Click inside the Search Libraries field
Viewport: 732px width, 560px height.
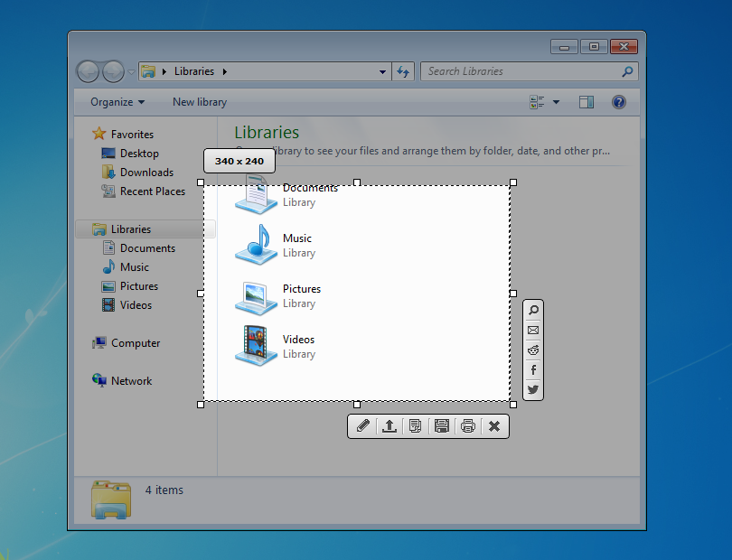[x=515, y=71]
